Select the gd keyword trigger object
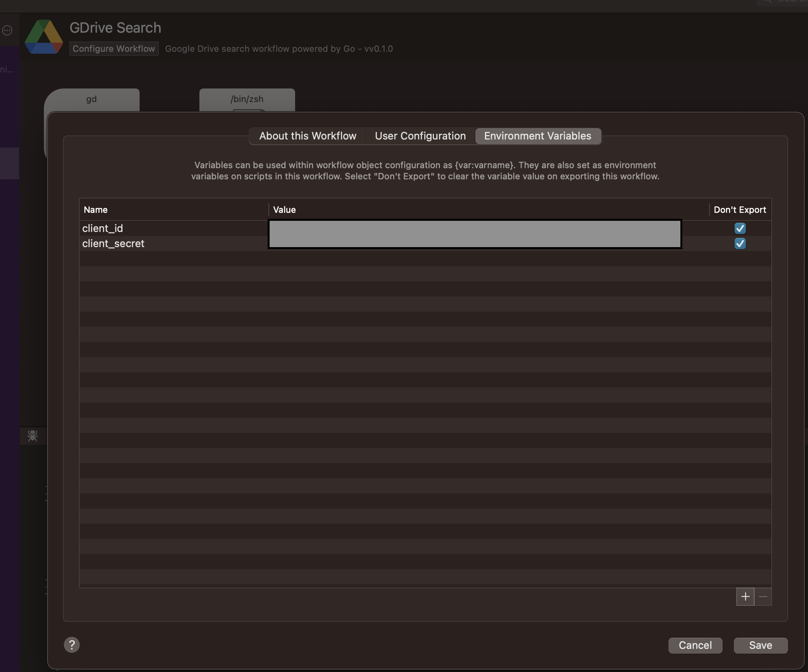This screenshot has width=808, height=672. point(91,99)
